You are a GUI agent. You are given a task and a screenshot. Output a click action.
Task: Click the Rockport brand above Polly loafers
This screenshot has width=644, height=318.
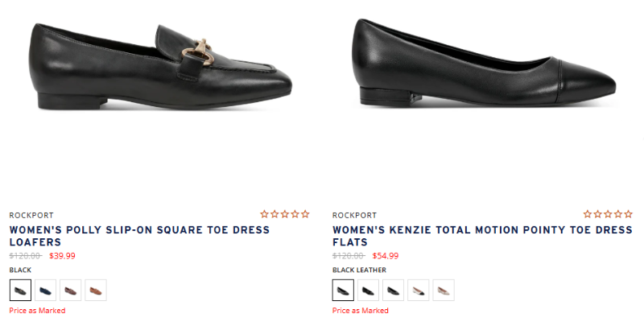click(31, 215)
